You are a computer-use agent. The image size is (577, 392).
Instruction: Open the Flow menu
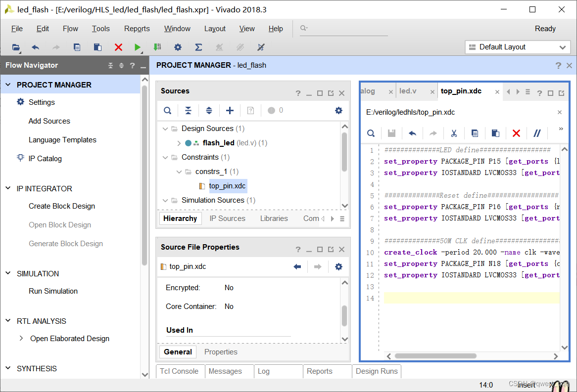point(70,29)
